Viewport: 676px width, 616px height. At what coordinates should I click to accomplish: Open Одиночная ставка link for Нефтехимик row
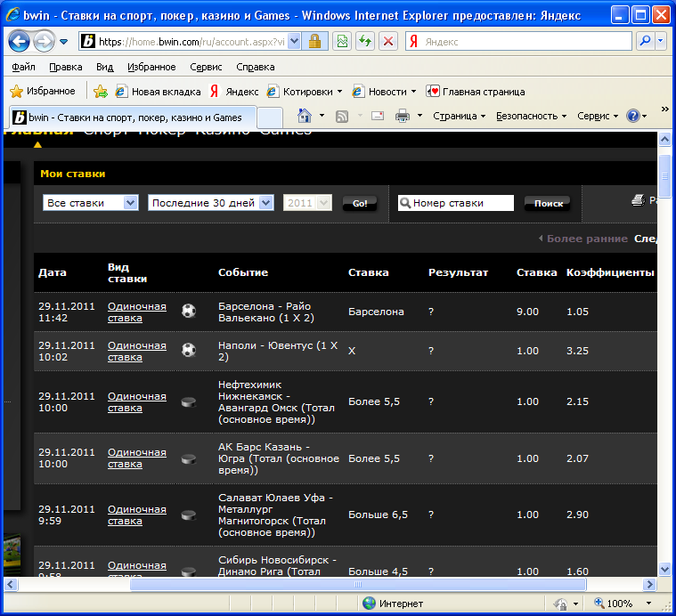(136, 401)
